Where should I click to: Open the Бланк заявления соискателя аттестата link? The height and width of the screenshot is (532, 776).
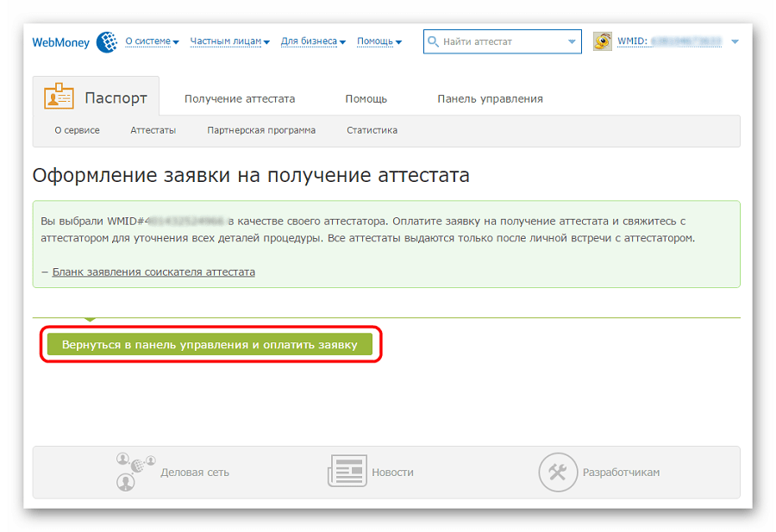[153, 272]
